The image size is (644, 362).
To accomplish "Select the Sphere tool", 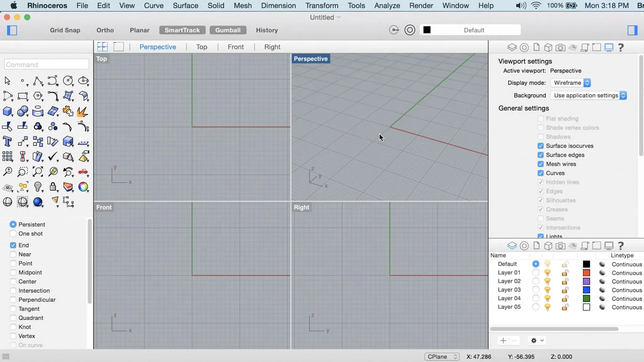I will tap(23, 111).
